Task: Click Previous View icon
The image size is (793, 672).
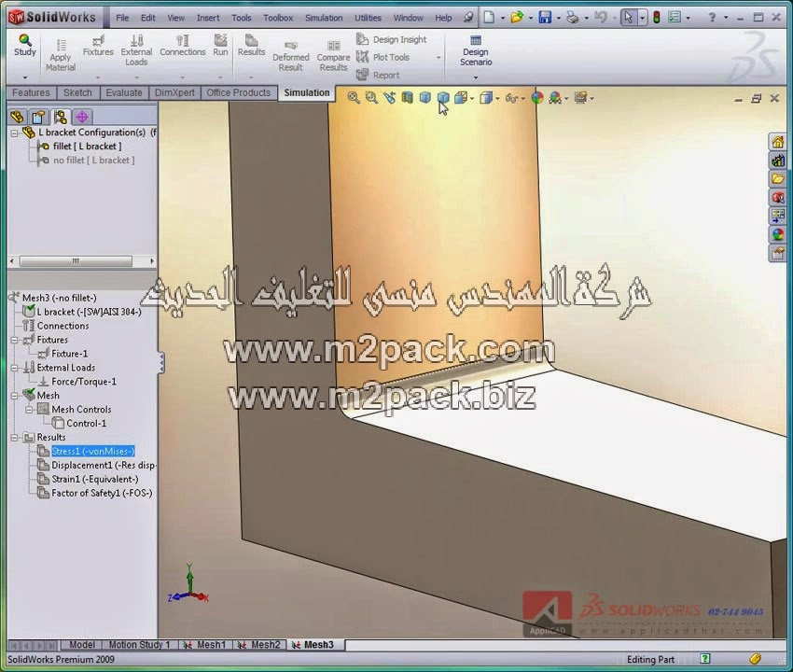Action: click(x=389, y=98)
